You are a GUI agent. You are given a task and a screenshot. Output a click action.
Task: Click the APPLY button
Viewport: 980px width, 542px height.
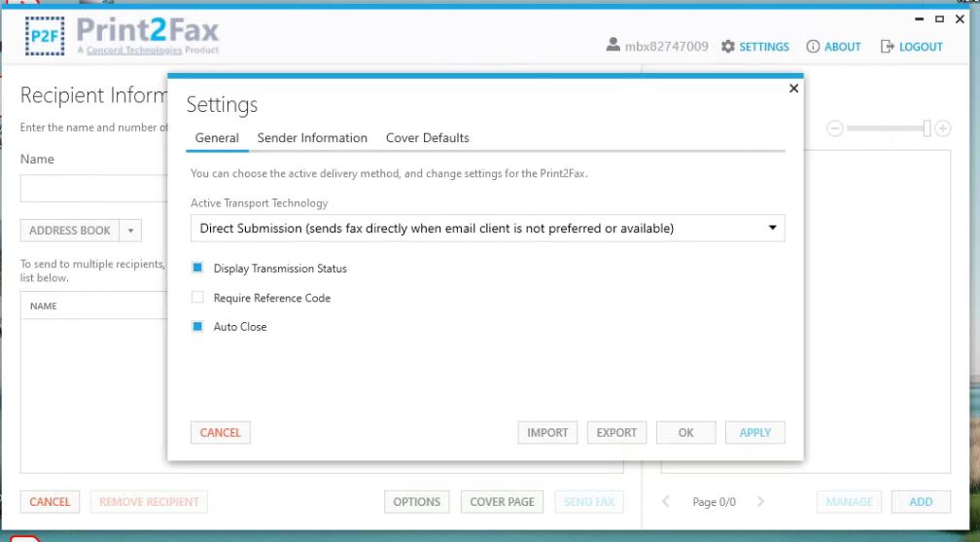pyautogui.click(x=755, y=432)
